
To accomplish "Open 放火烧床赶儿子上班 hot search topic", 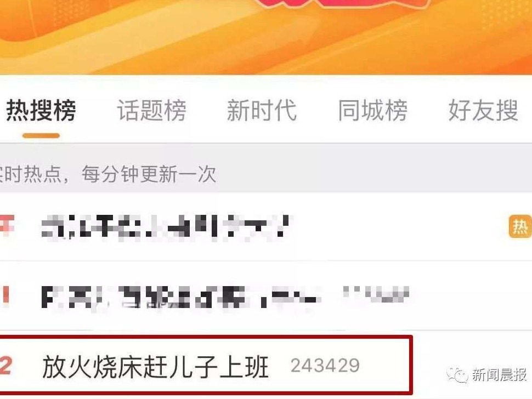I will 156,367.
